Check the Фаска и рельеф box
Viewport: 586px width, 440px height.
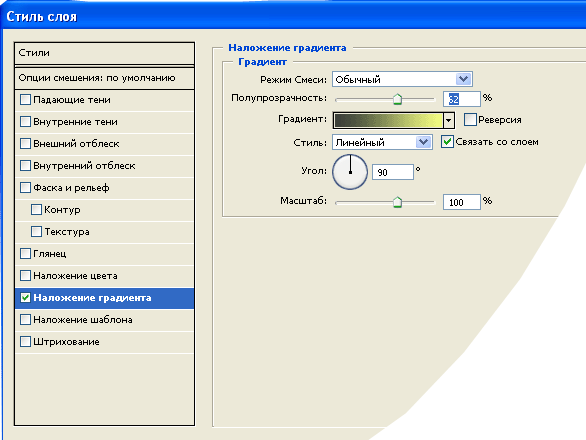tap(25, 188)
